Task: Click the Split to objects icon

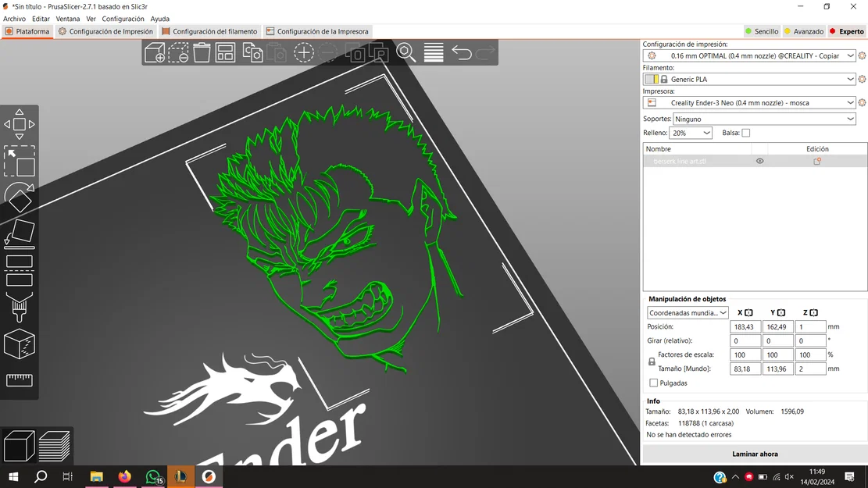Action: click(x=354, y=52)
